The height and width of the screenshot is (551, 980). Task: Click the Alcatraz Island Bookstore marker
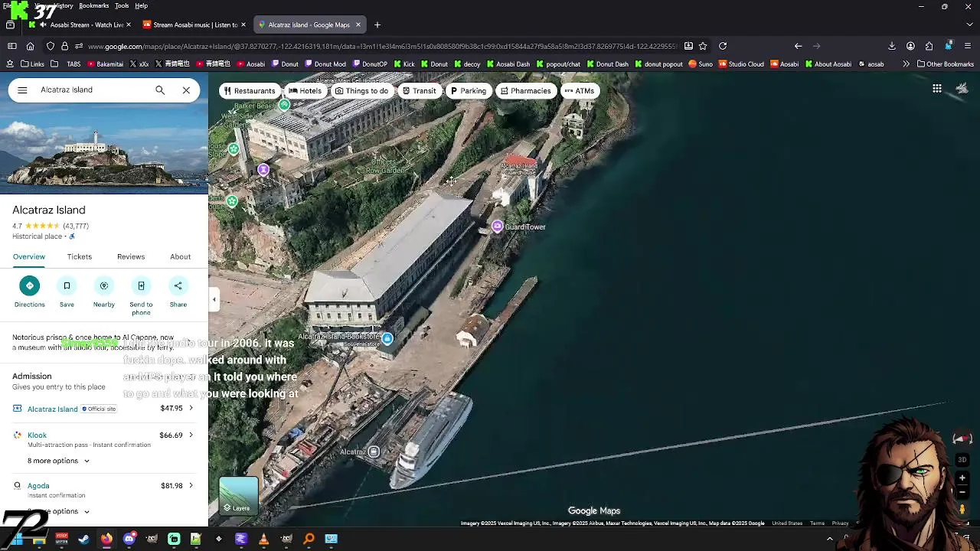(x=387, y=338)
